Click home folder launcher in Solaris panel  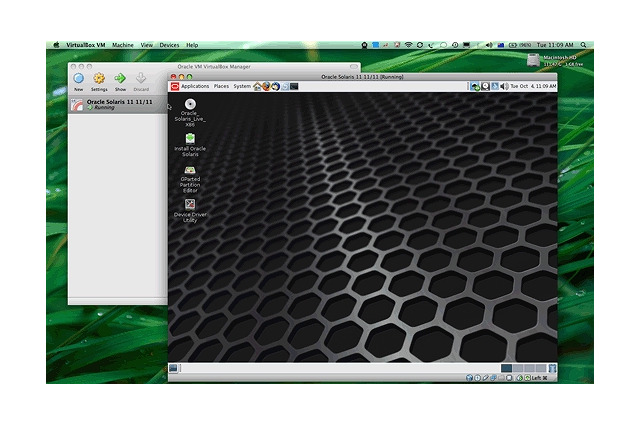(257, 87)
